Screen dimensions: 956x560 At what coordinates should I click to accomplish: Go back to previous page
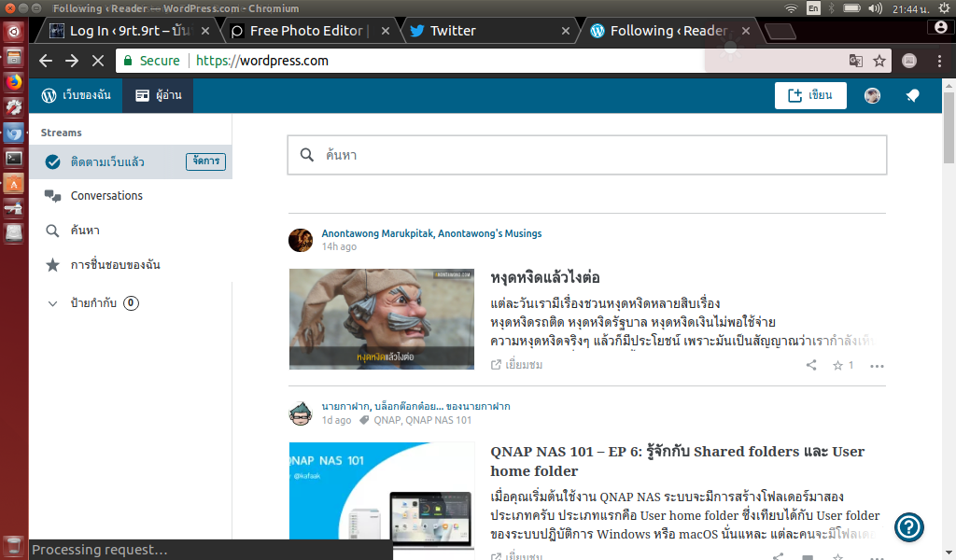(x=46, y=61)
